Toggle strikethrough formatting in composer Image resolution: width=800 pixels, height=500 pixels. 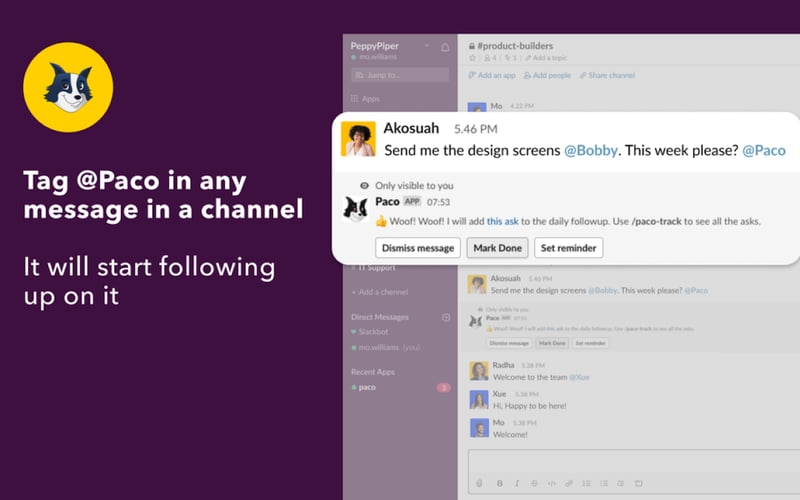pos(534,483)
